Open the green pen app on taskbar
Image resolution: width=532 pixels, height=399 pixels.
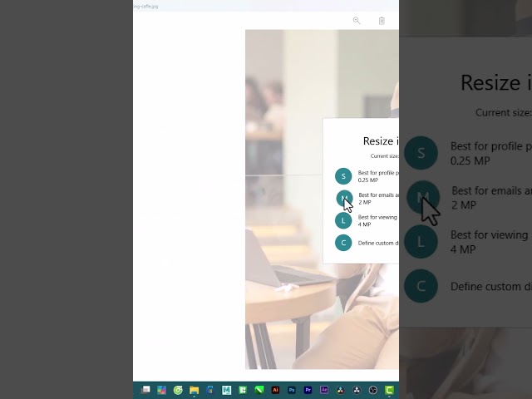pyautogui.click(x=259, y=390)
